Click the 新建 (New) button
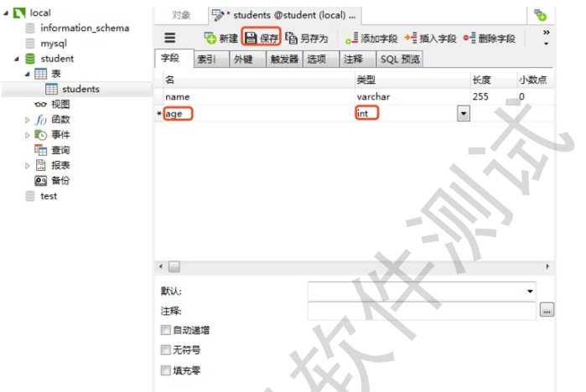This screenshot has width=586, height=392. click(220, 38)
